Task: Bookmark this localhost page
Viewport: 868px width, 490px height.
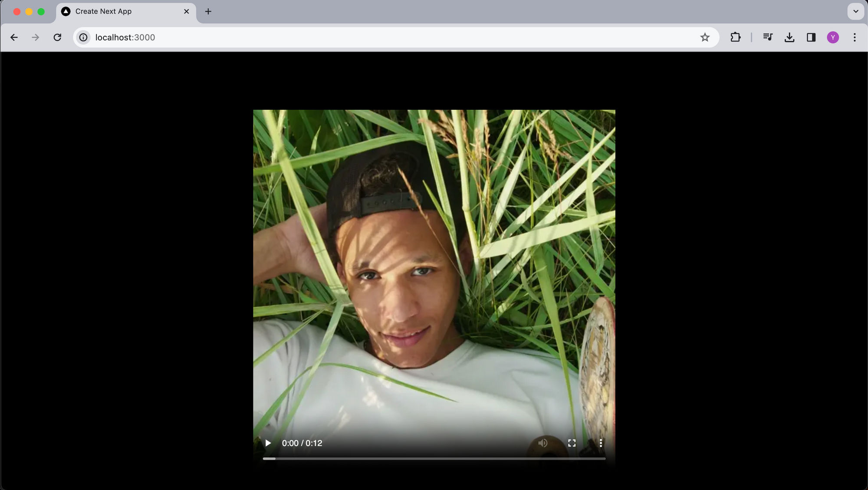Action: [706, 38]
